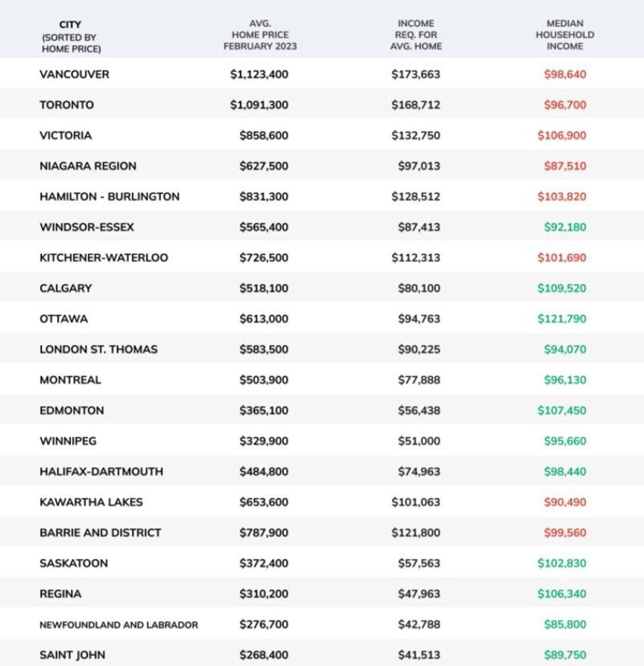
Task: Select Edmonton's $107,450 median income
Action: 562,411
